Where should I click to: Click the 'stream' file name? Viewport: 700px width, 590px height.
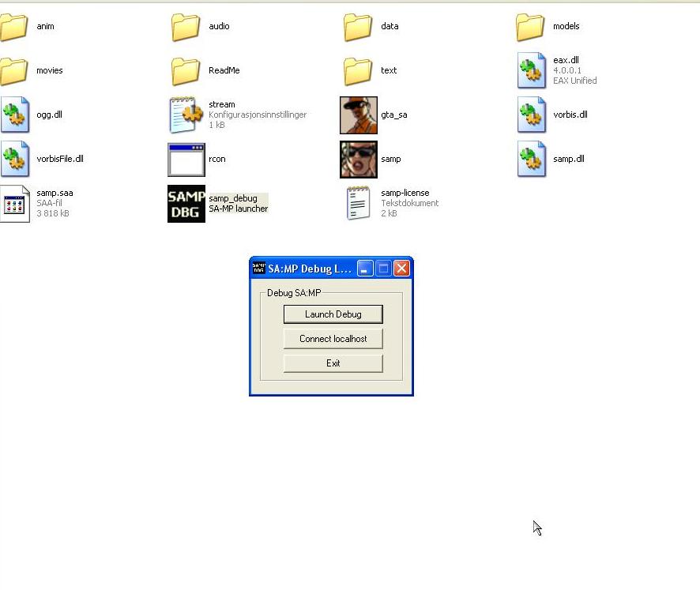[222, 104]
